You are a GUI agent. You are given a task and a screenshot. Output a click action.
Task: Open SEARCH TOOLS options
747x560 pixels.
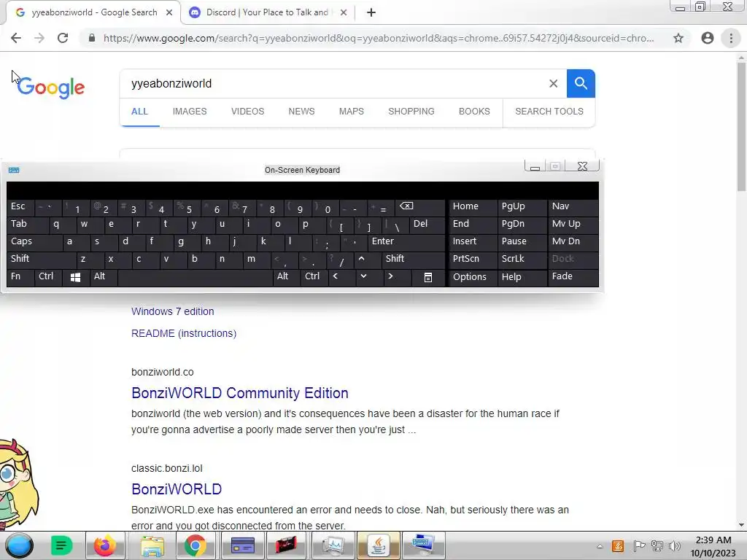tap(549, 112)
